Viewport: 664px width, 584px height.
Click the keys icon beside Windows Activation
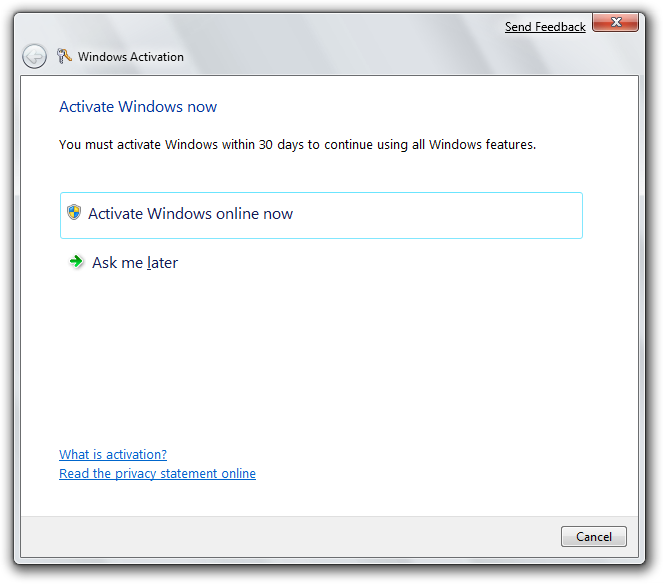click(64, 56)
